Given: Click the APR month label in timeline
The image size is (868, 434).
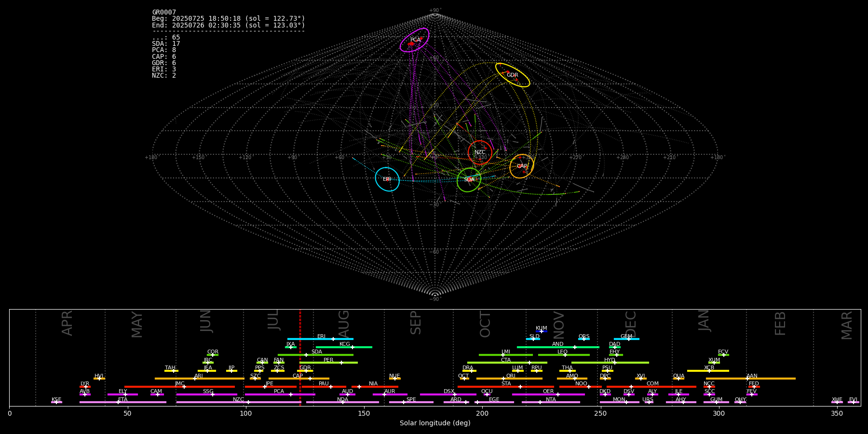Looking at the screenshot, I should click(67, 323).
